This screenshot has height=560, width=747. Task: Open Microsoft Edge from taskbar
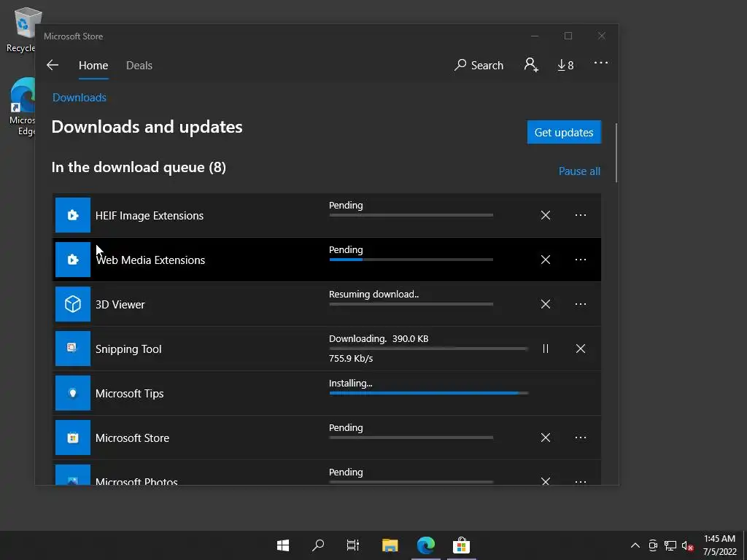426,545
